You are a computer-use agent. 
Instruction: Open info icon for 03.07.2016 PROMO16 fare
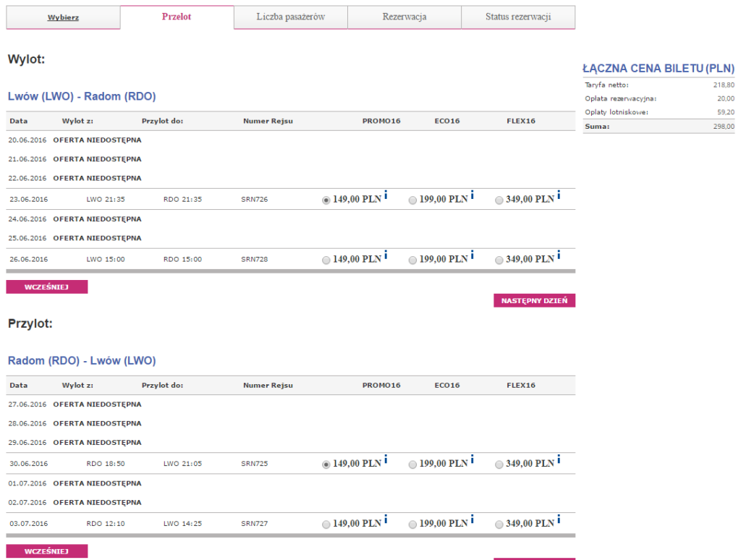pyautogui.click(x=386, y=519)
